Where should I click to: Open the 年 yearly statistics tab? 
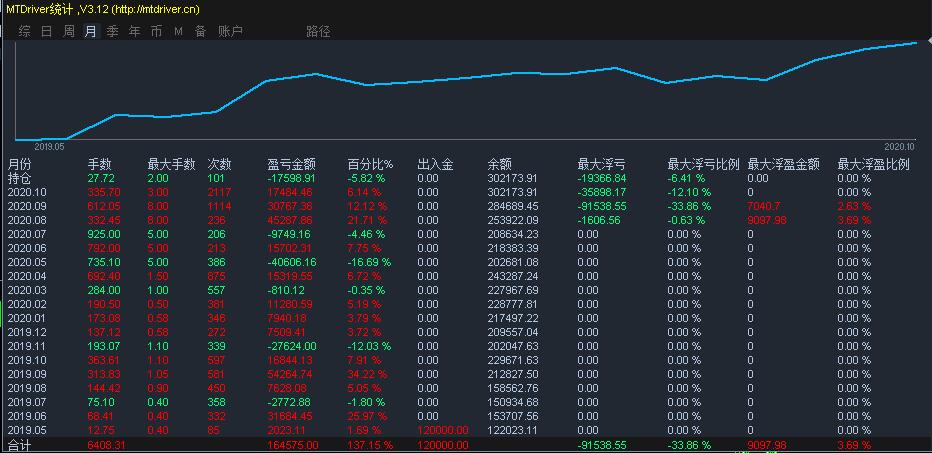134,32
